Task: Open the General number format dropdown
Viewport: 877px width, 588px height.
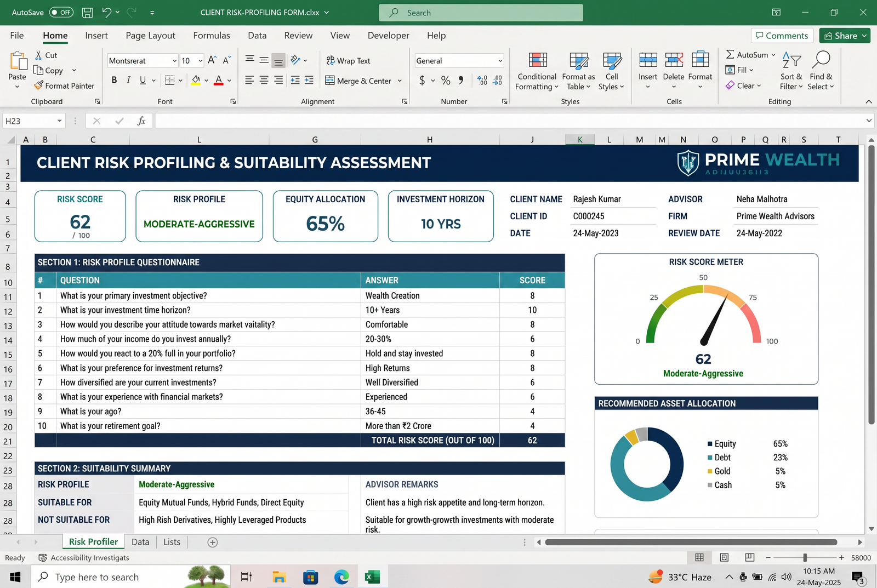Action: click(500, 61)
